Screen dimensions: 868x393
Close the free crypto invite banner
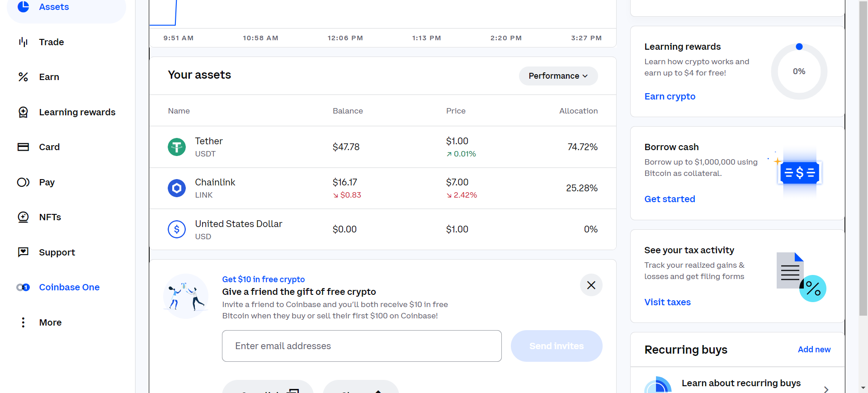pos(591,285)
